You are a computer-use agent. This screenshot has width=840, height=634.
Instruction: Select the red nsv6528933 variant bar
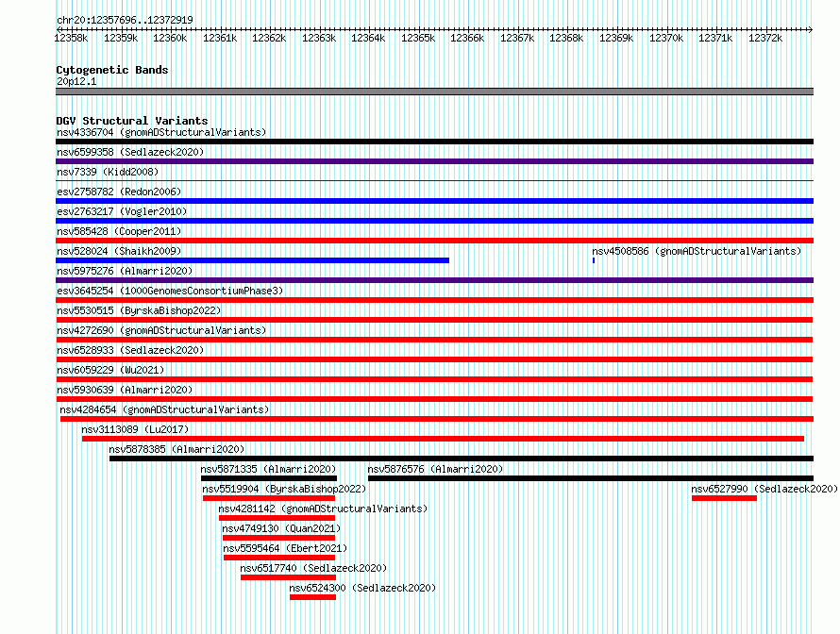(434, 359)
